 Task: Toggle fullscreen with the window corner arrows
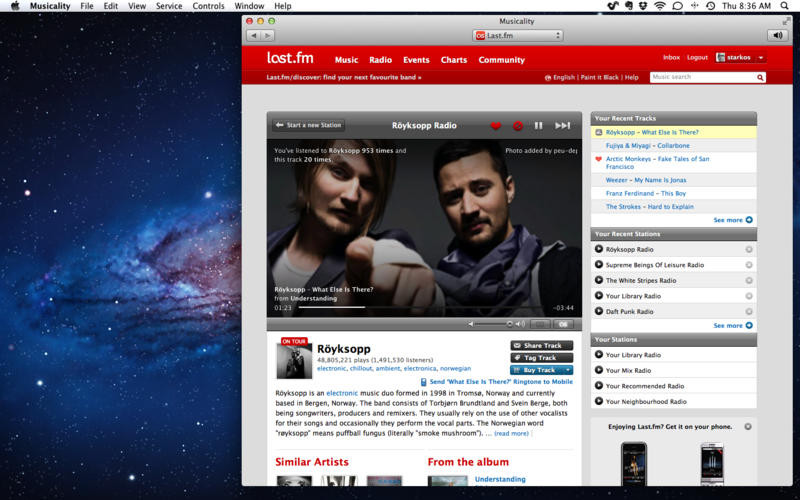[x=786, y=21]
